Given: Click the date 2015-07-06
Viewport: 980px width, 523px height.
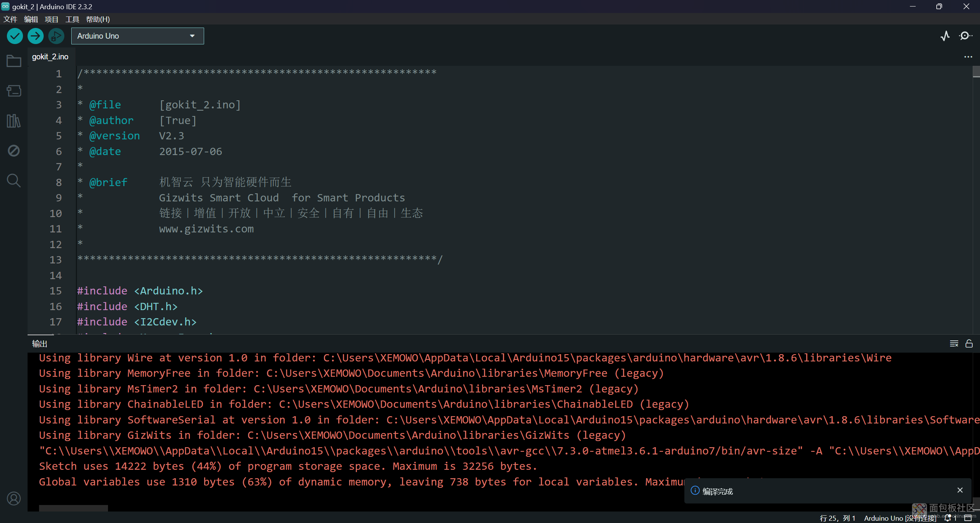Looking at the screenshot, I should pyautogui.click(x=190, y=152).
